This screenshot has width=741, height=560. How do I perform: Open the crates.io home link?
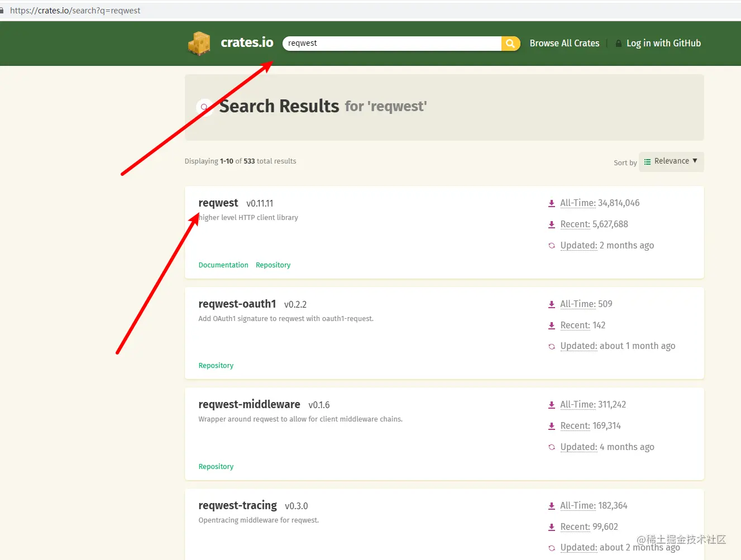pyautogui.click(x=247, y=42)
